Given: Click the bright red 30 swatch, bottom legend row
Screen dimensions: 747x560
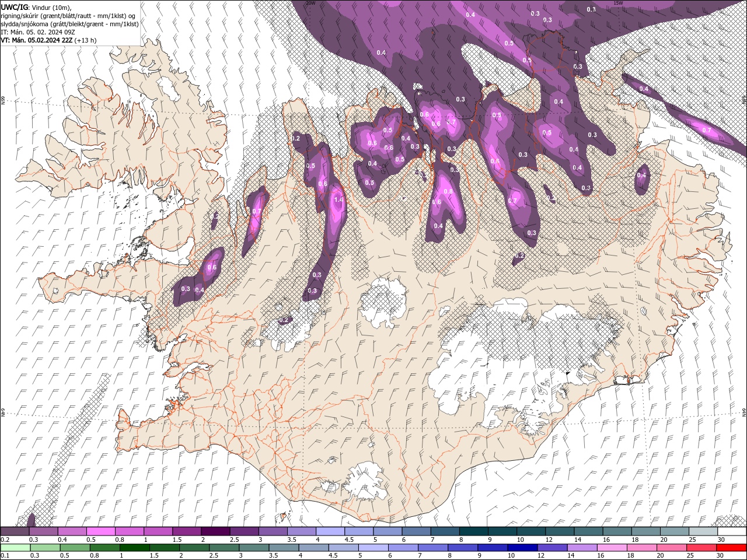Looking at the screenshot, I should click(731, 548).
